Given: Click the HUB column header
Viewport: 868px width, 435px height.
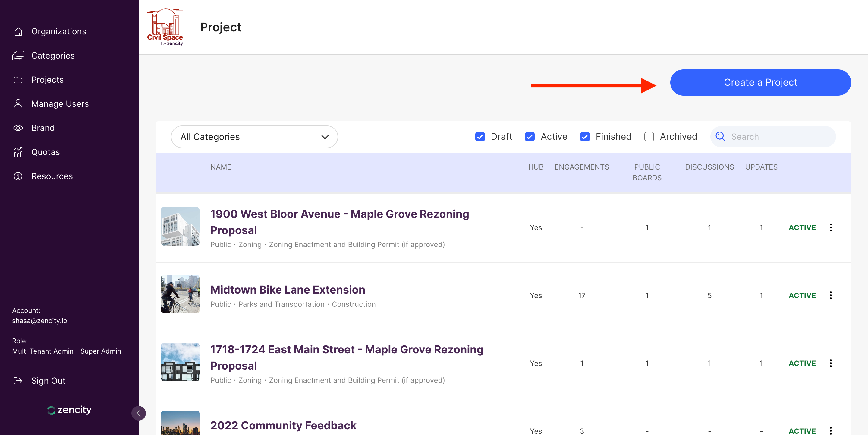Looking at the screenshot, I should (x=536, y=167).
